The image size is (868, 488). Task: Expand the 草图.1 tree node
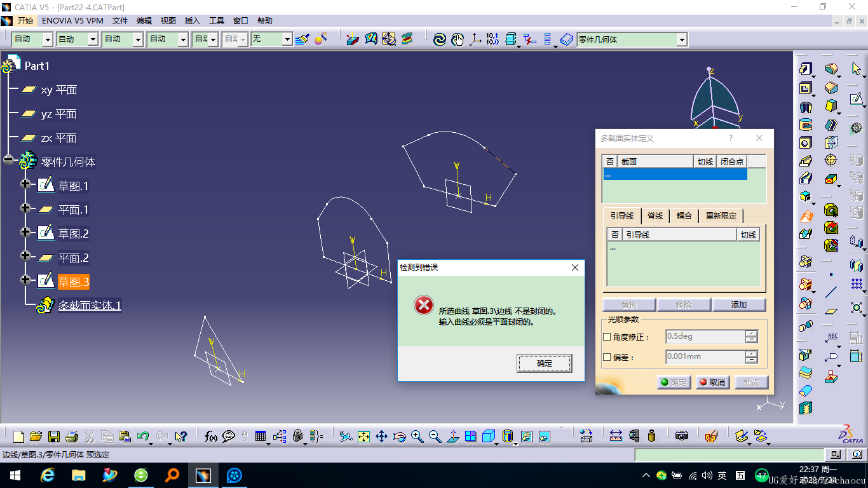[25, 184]
